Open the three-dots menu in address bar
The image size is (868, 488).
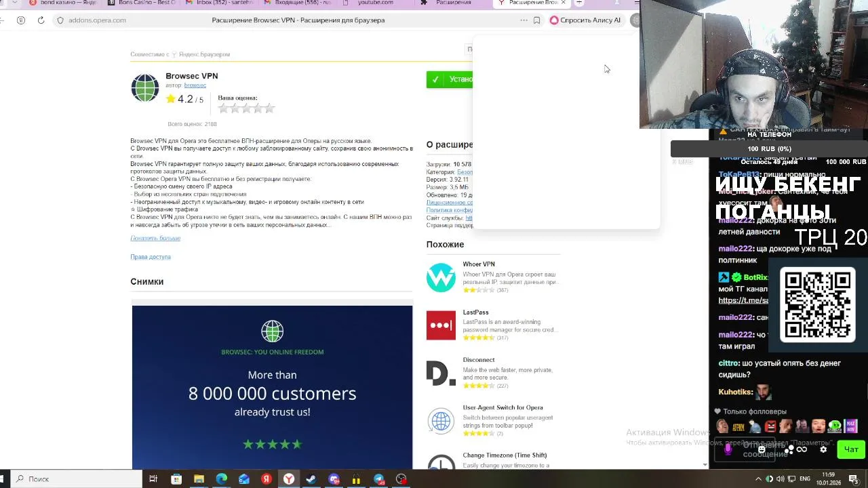click(x=524, y=20)
